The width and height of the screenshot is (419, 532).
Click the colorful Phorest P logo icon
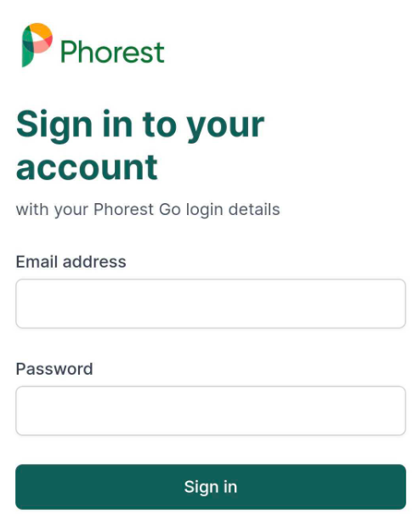37,45
